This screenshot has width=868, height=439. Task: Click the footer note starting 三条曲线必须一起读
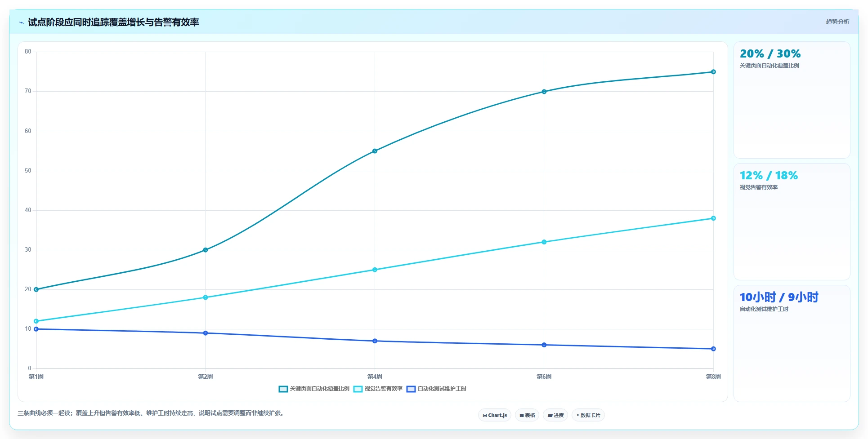[x=152, y=413]
